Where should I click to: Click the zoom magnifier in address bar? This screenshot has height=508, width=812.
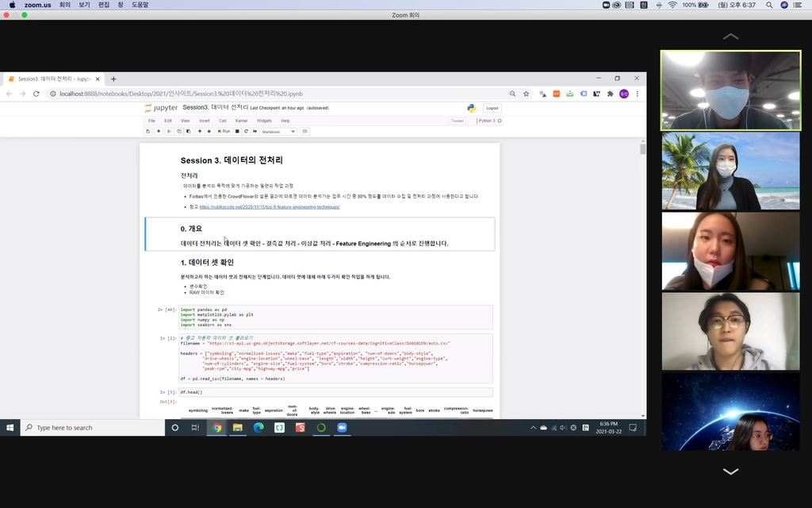pos(512,94)
